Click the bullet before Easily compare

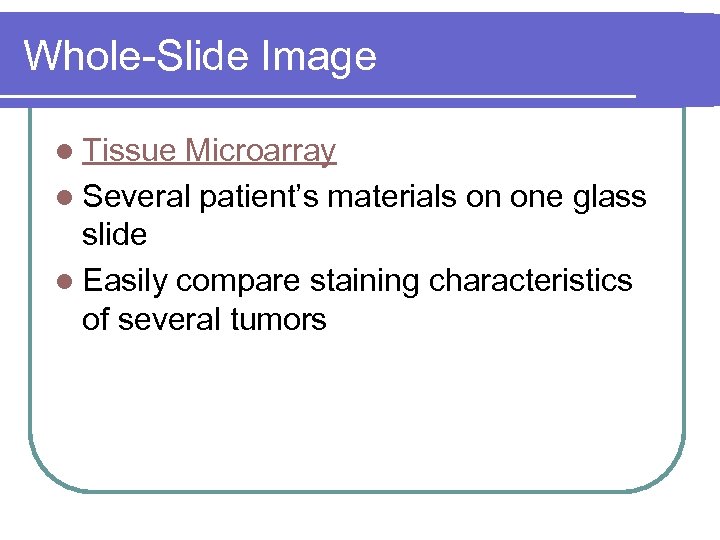coord(65,282)
